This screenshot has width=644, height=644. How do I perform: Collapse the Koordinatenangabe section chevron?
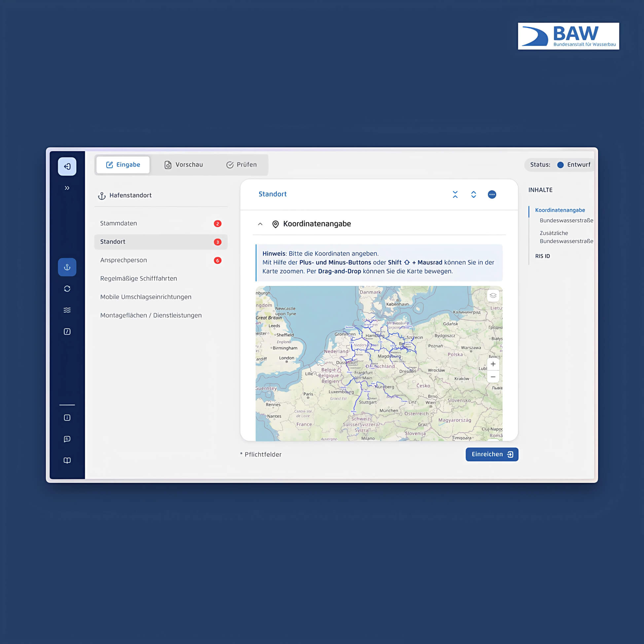[x=260, y=224]
